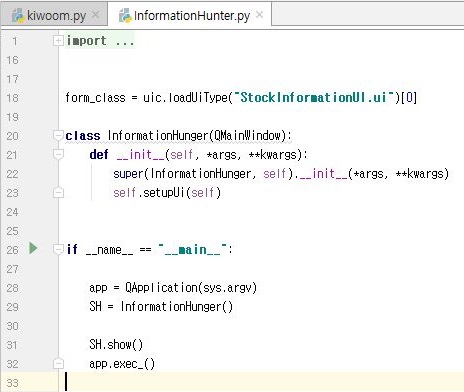Click 'super' call on line 22
The image size is (464, 392).
tap(128, 174)
